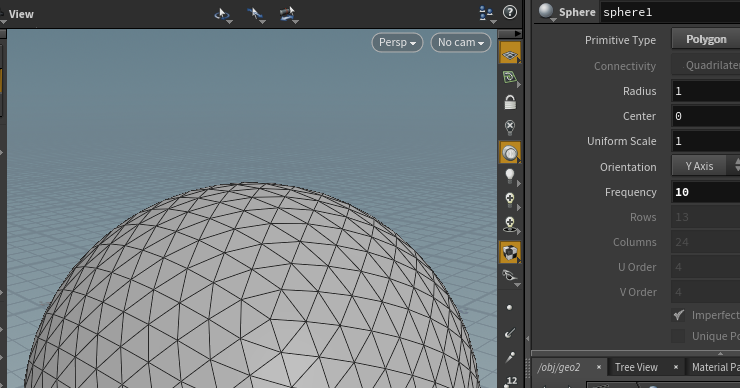Click the Columns field showing 24

[706, 242]
